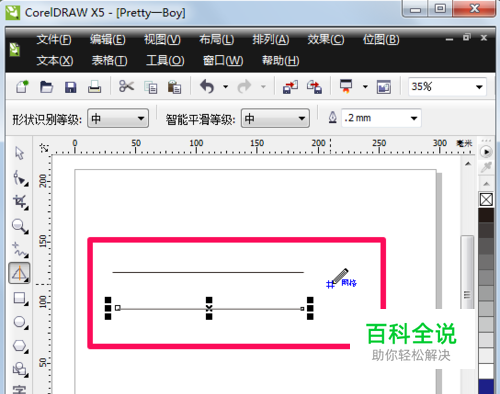
Task: Click the Cut scissors icon
Action: click(x=126, y=86)
